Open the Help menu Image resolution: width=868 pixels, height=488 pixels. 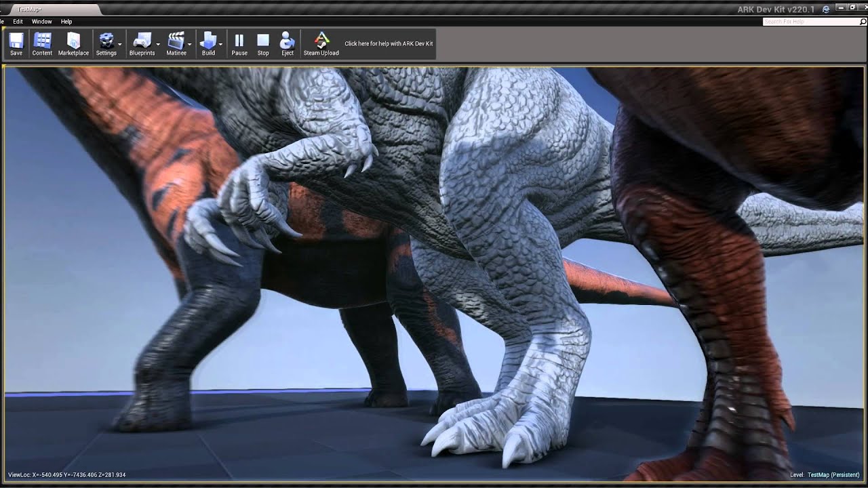click(x=66, y=22)
